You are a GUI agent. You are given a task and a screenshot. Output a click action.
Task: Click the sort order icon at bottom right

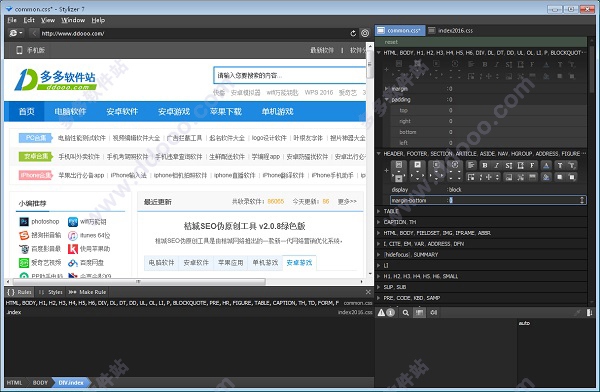(x=589, y=313)
